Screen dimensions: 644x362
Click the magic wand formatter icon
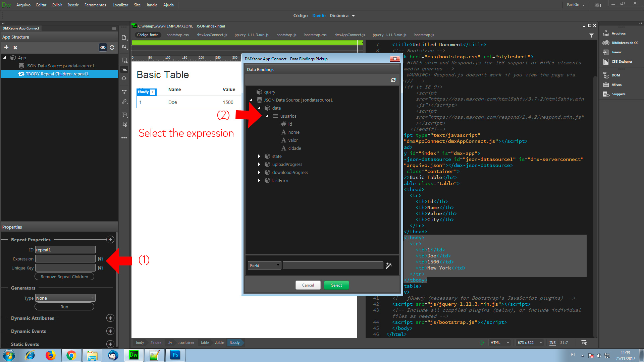coord(389,265)
